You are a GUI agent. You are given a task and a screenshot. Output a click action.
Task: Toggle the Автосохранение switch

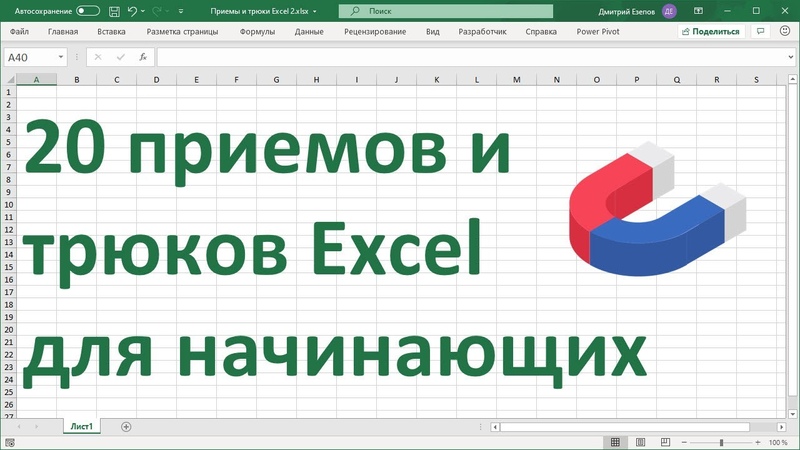click(x=88, y=11)
